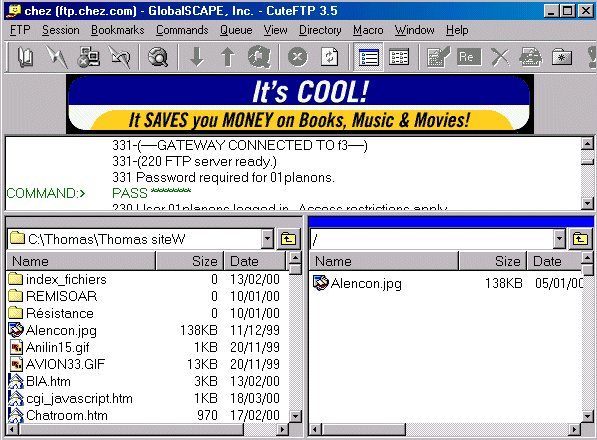Click the AVION33.GIF file icon
597x440 pixels.
tap(16, 364)
